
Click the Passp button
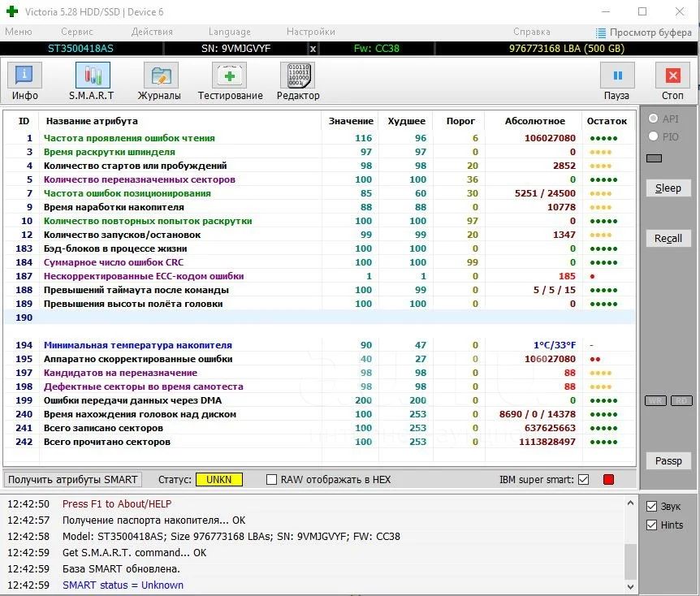(x=668, y=460)
